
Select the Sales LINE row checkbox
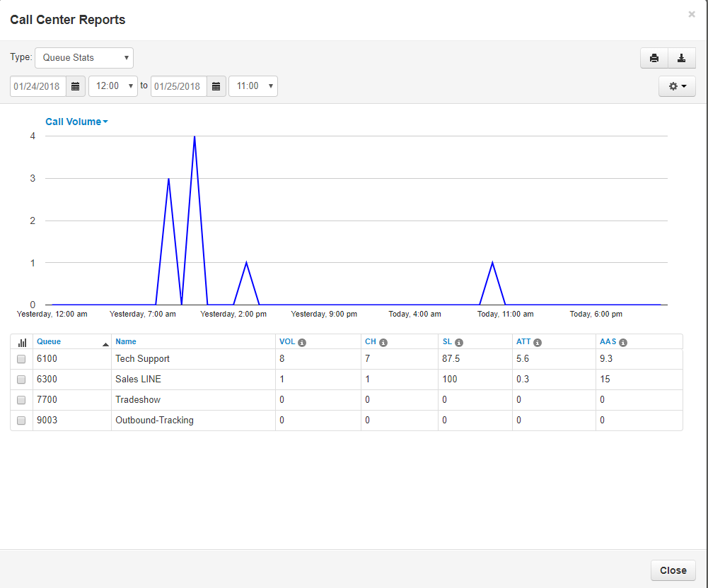21,380
